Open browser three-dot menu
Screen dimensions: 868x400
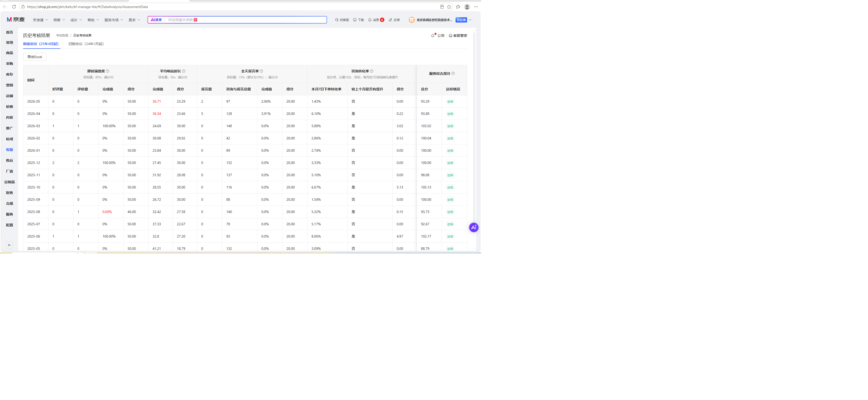pyautogui.click(x=476, y=7)
